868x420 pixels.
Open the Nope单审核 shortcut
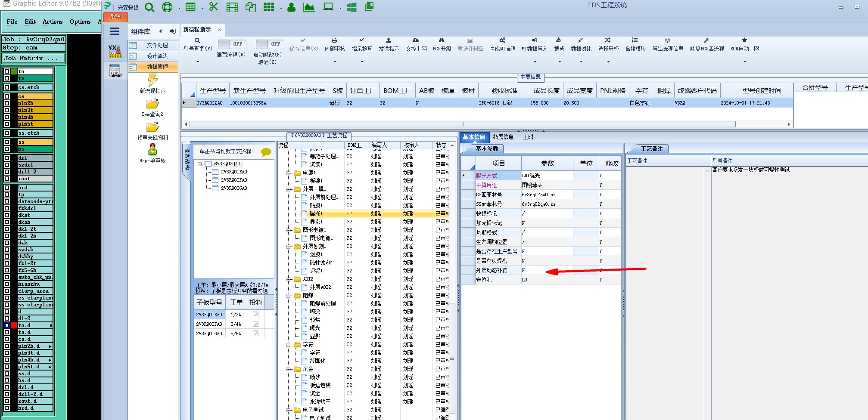coord(152,154)
